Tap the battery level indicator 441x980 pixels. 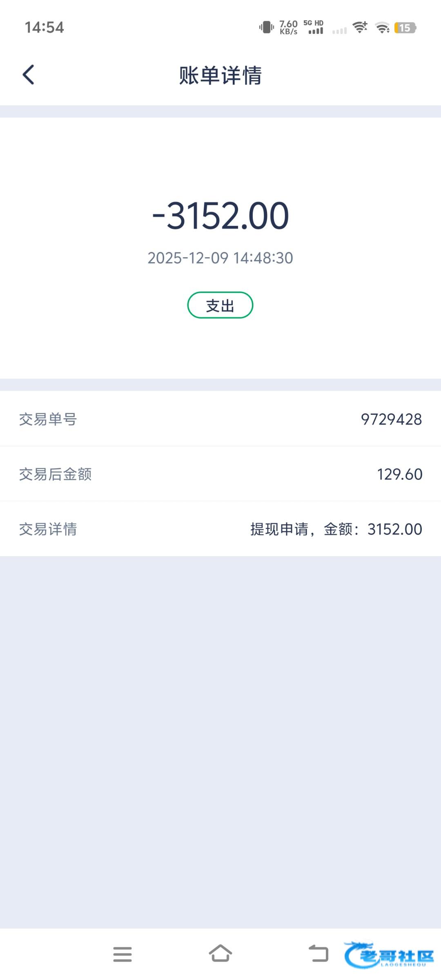point(405,28)
